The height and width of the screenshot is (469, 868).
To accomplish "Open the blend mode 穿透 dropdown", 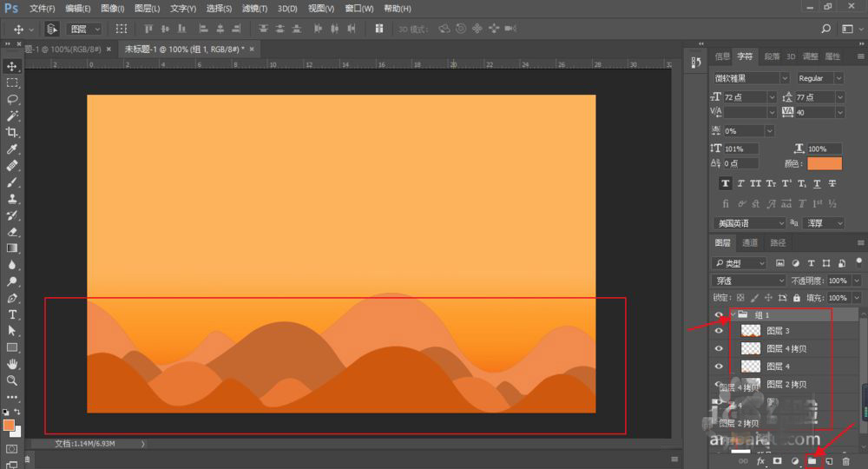I will [x=748, y=281].
